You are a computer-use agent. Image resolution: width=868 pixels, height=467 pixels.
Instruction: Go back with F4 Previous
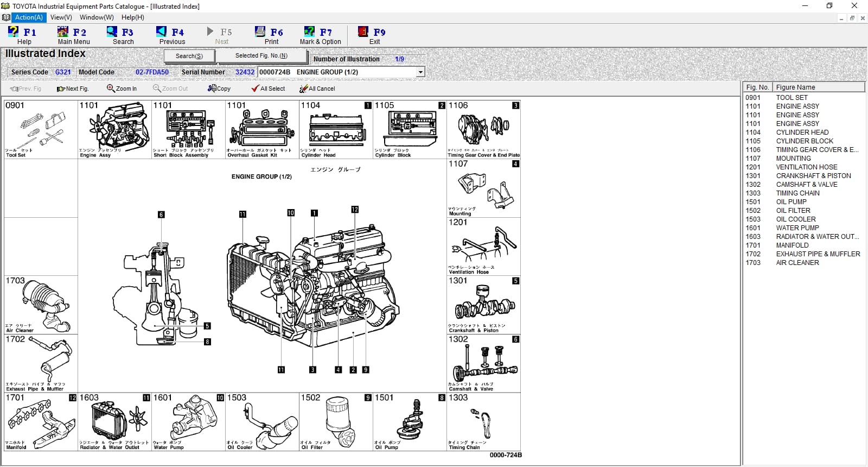tap(172, 36)
